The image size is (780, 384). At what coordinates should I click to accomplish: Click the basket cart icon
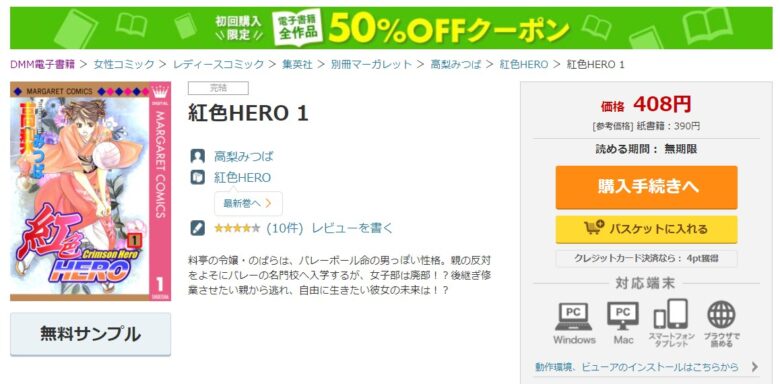[594, 228]
